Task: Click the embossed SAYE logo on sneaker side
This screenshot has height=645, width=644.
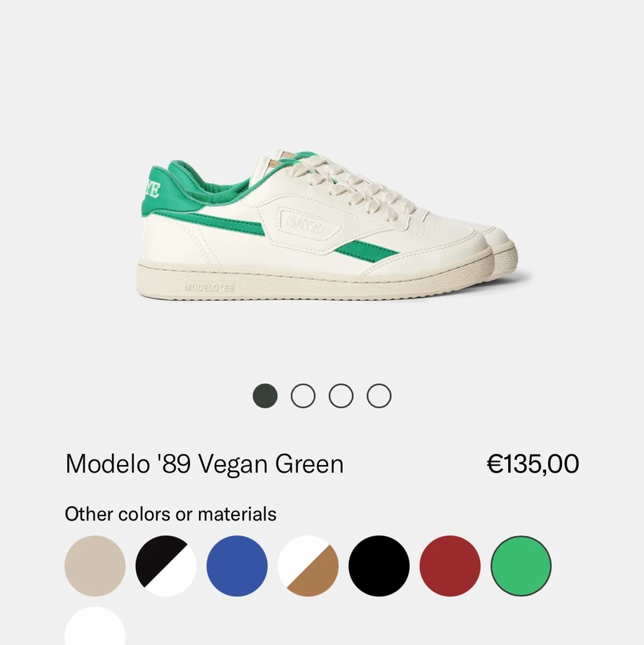Action: [305, 224]
